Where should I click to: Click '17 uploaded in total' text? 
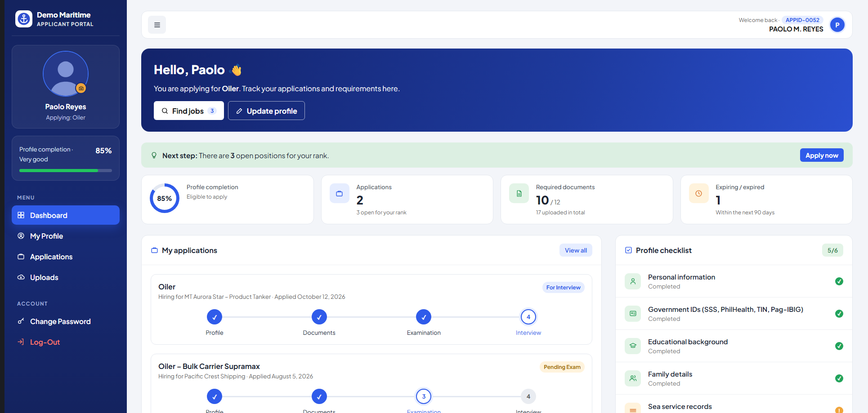coord(560,213)
